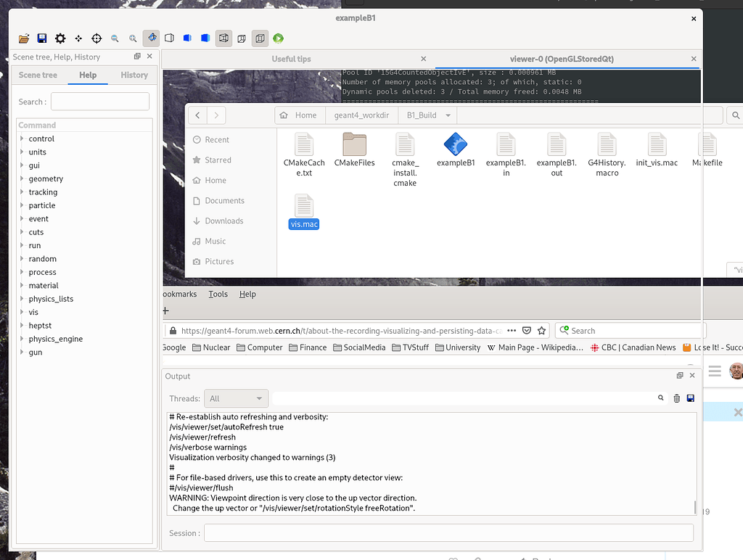743x560 pixels.
Task: Open the Threads dropdown showing All
Action: tap(236, 398)
